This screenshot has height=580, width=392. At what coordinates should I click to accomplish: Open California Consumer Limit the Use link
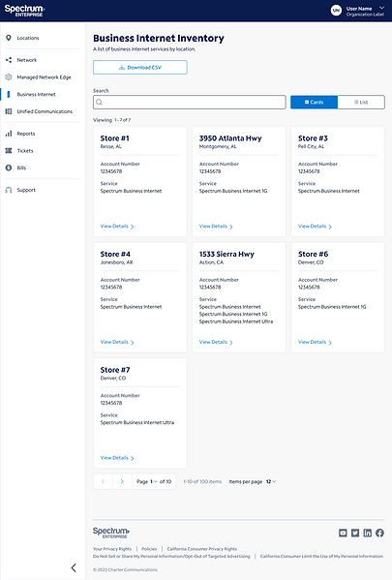point(321,556)
